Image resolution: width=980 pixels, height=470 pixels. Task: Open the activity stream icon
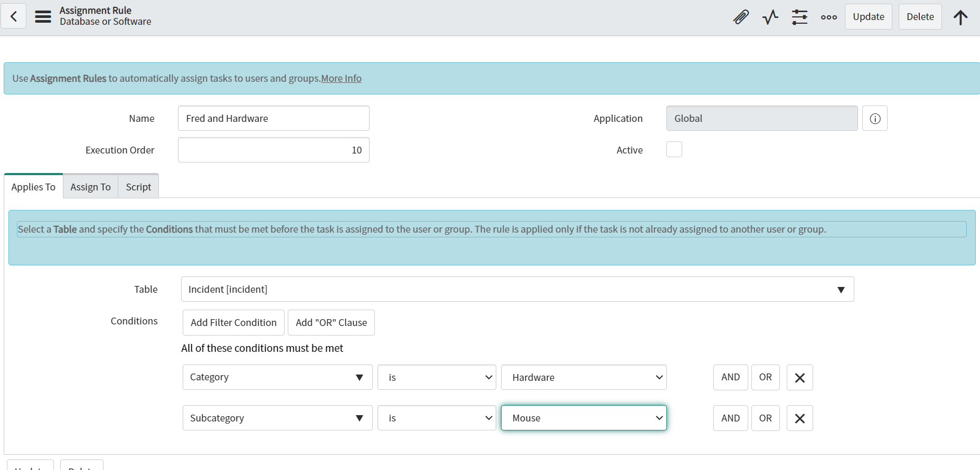pos(770,17)
